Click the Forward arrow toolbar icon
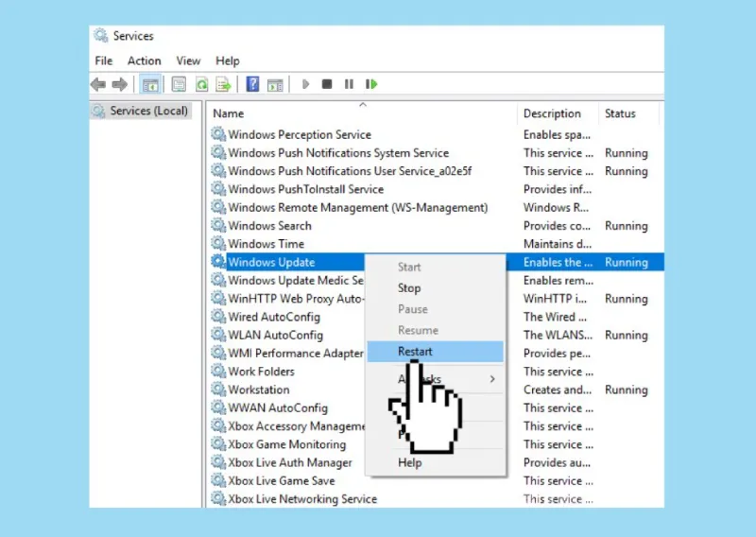 click(x=120, y=84)
